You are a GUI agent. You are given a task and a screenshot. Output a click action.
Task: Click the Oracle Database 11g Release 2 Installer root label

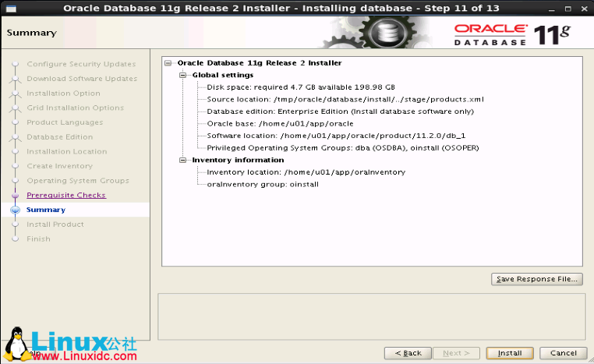click(x=260, y=63)
